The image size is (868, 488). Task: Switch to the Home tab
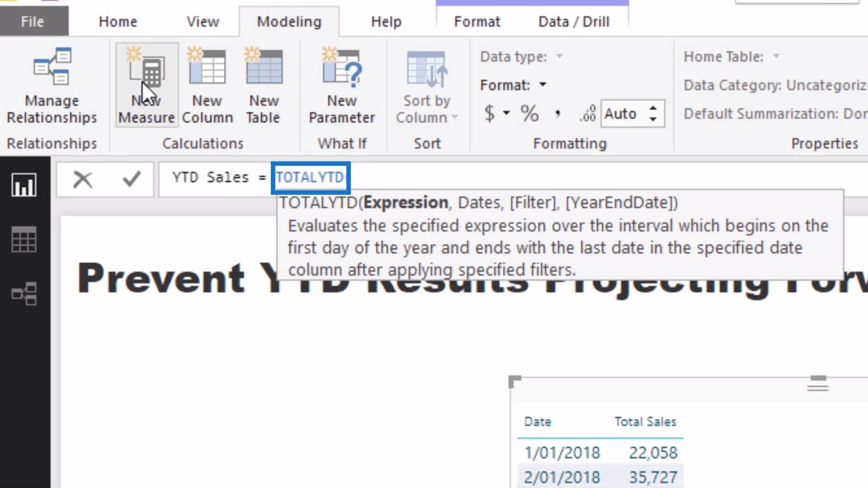[x=118, y=22]
